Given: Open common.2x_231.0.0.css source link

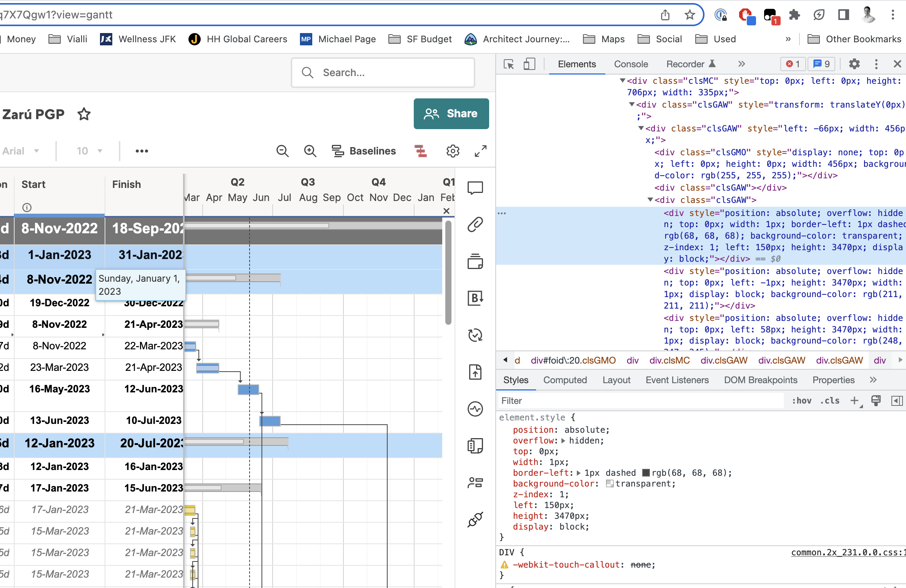Looking at the screenshot, I should tap(848, 552).
